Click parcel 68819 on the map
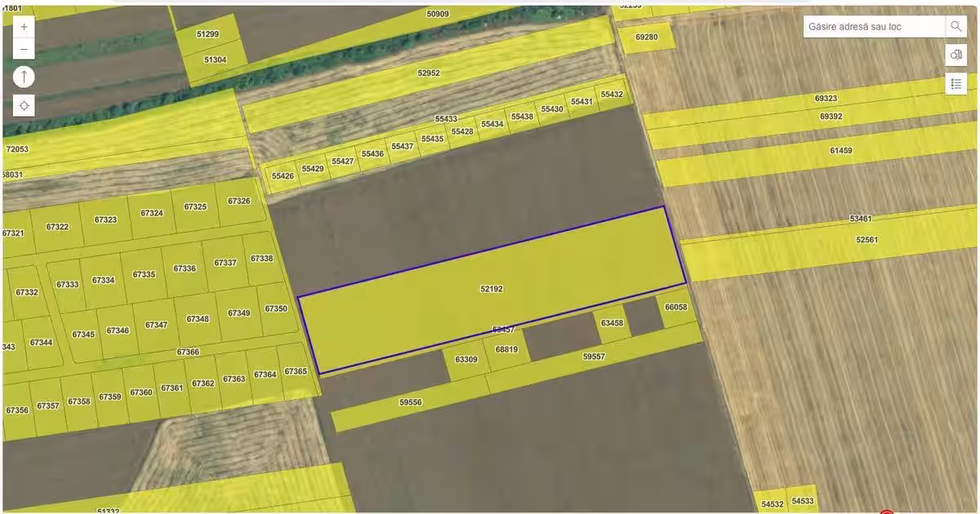The width and height of the screenshot is (980, 514). coord(506,349)
